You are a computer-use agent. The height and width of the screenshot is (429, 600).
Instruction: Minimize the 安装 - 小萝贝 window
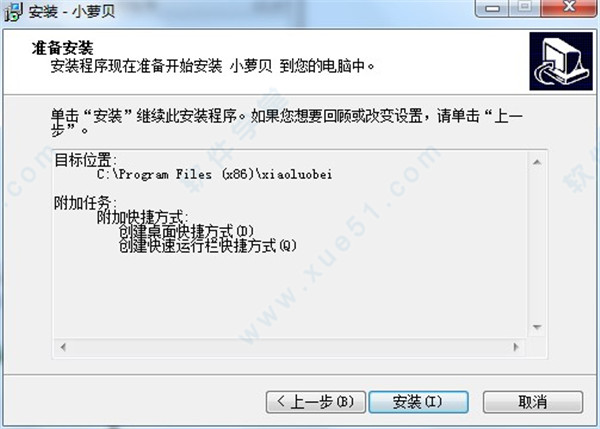point(492,8)
